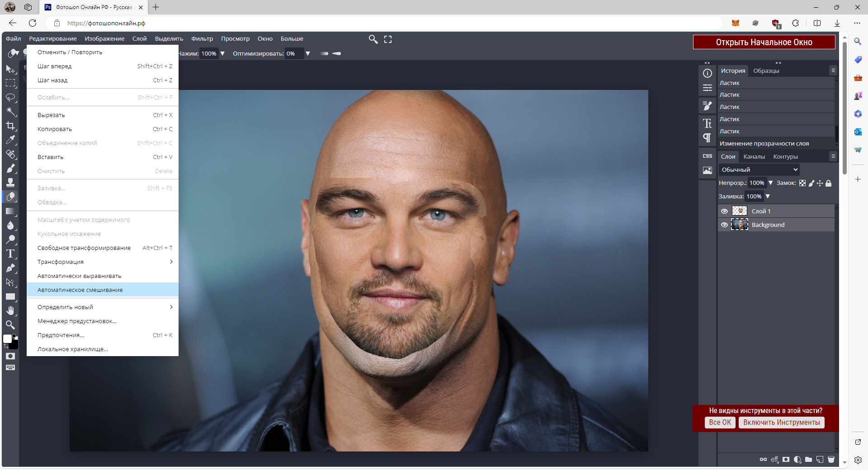This screenshot has width=868, height=470.
Task: Choose the Lasso selection tool
Action: coord(10,98)
